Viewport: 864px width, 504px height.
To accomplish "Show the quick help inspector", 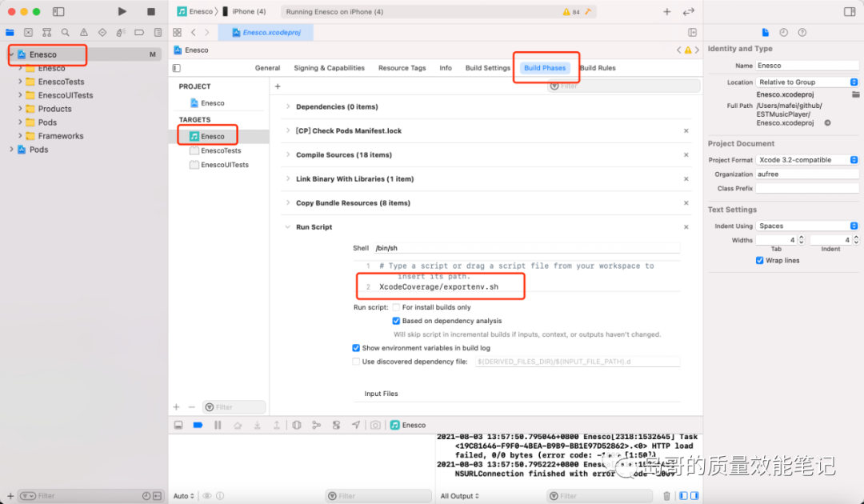I will click(802, 33).
